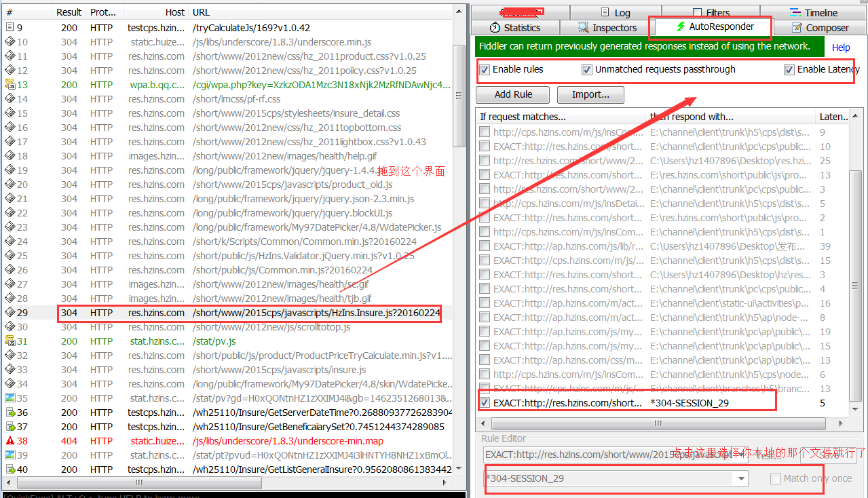Screen dimensions: 868x498
Task: Check the static-ui\activities rule checkbox
Action: [485, 303]
